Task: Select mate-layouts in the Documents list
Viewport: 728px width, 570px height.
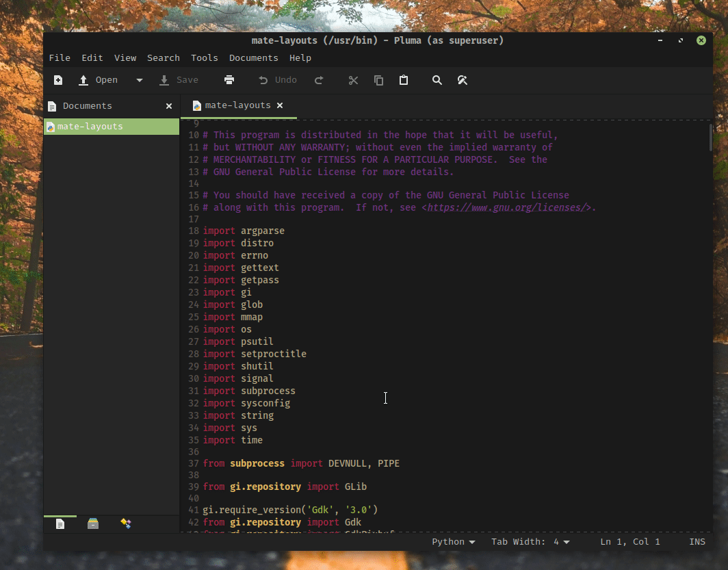Action: coord(112,127)
